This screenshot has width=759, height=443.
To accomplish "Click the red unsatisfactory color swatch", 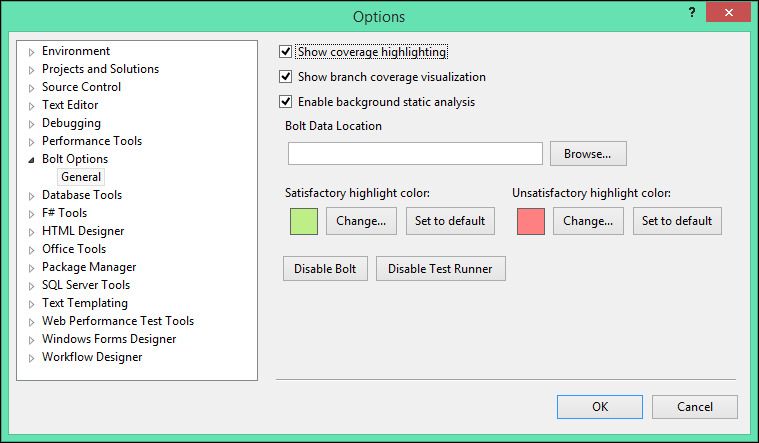I will (x=531, y=221).
